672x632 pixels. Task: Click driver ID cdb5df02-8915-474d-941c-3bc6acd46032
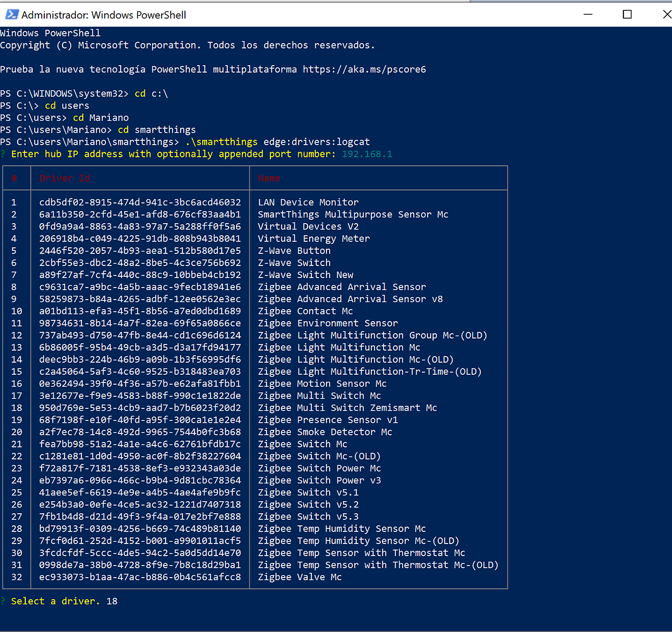[x=140, y=202]
